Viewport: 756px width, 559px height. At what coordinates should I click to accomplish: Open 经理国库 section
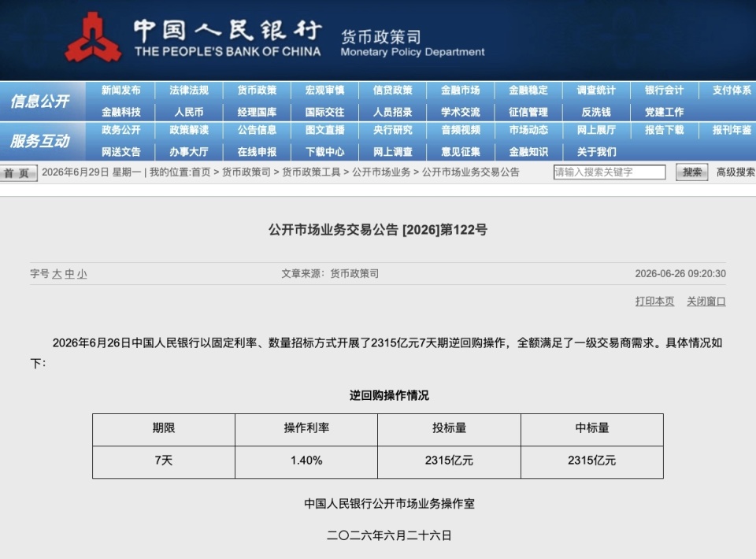click(x=257, y=113)
